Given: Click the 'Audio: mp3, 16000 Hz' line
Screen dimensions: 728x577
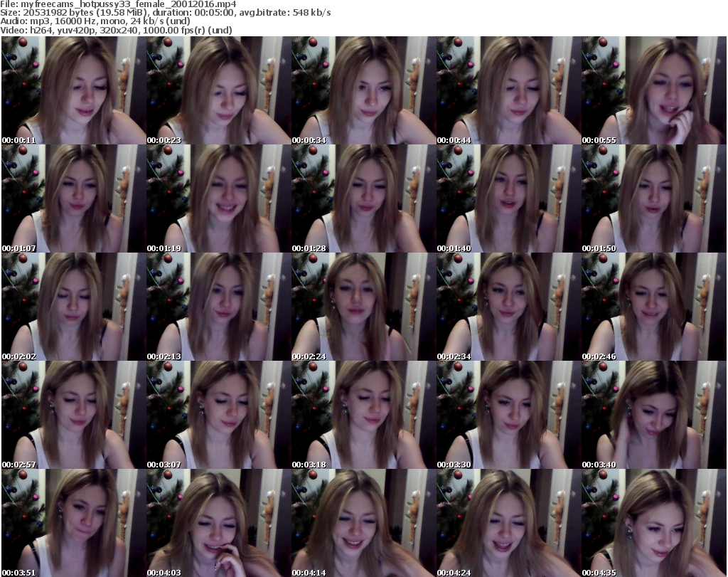Looking at the screenshot, I should (x=95, y=21).
